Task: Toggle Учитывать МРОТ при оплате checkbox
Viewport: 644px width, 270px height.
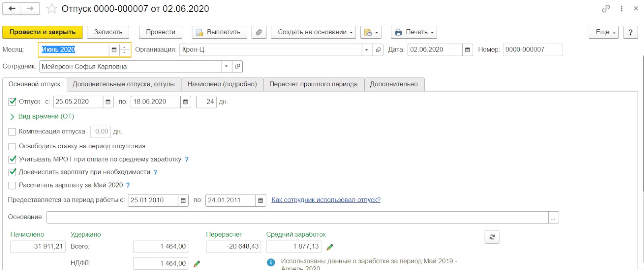Action: tap(12, 159)
